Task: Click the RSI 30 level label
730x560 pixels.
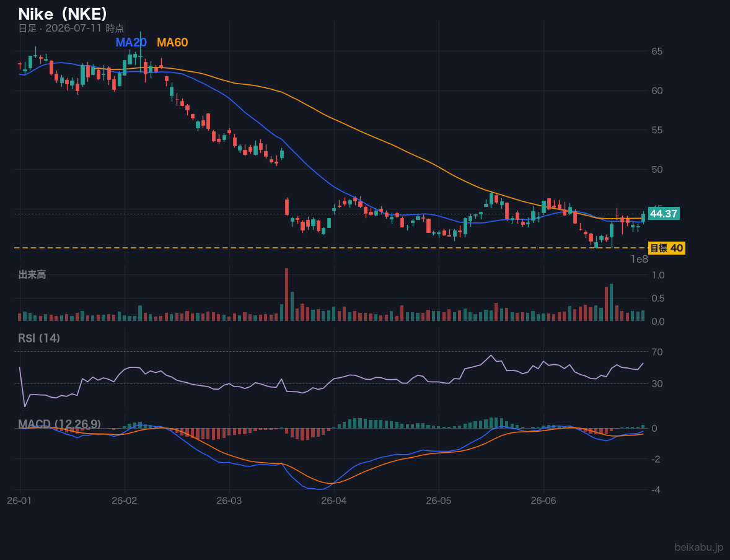Action: 657,383
